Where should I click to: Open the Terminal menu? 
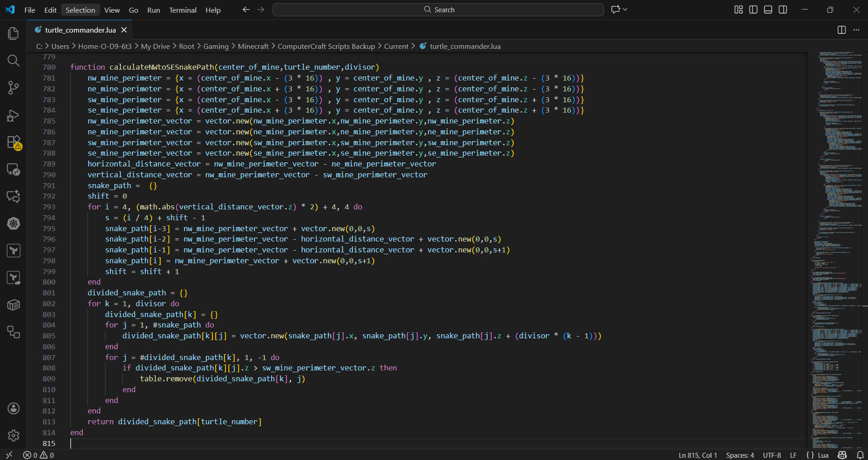[x=182, y=10]
